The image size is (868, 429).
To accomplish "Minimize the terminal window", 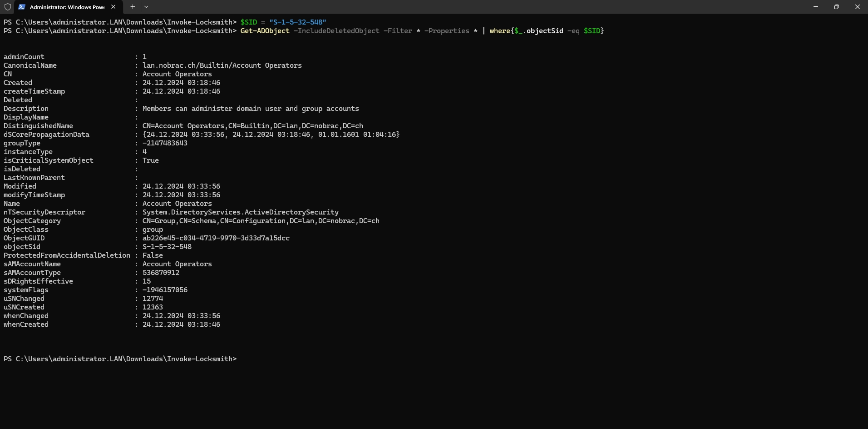I will click(816, 7).
